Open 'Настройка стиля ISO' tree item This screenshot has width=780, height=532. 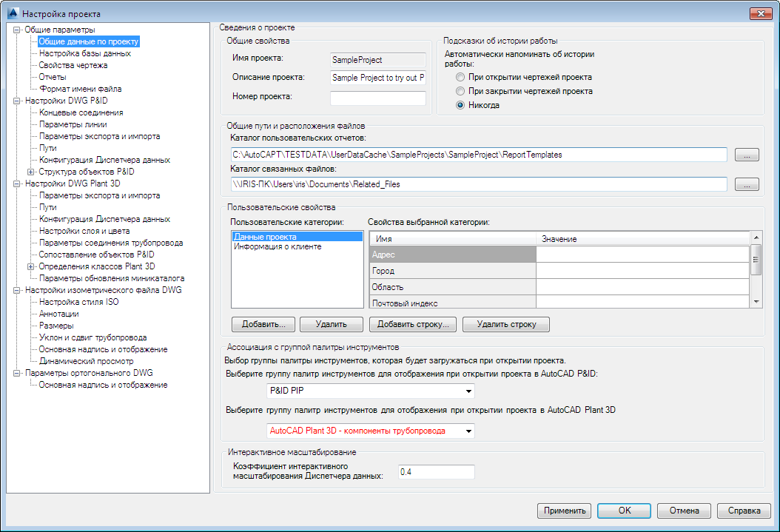pyautogui.click(x=78, y=302)
